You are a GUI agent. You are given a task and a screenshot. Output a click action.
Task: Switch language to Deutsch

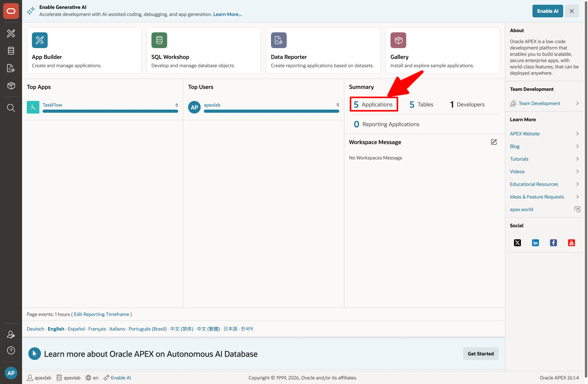coord(35,329)
